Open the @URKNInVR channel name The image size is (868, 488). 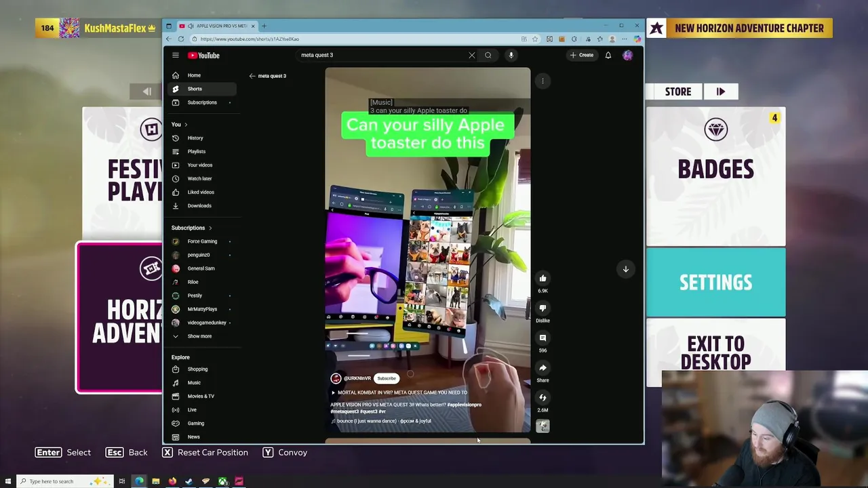coord(357,378)
